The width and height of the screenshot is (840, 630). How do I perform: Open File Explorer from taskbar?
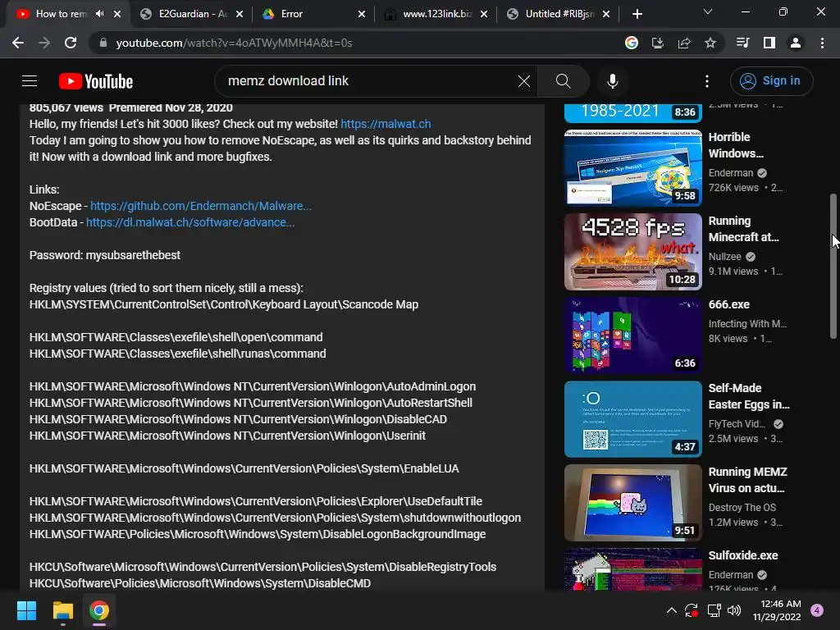[62, 610]
